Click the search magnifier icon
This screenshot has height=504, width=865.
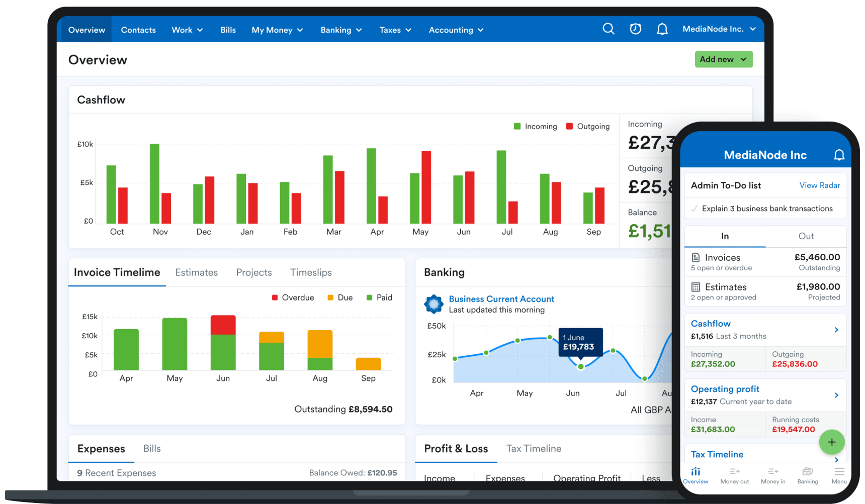click(609, 29)
